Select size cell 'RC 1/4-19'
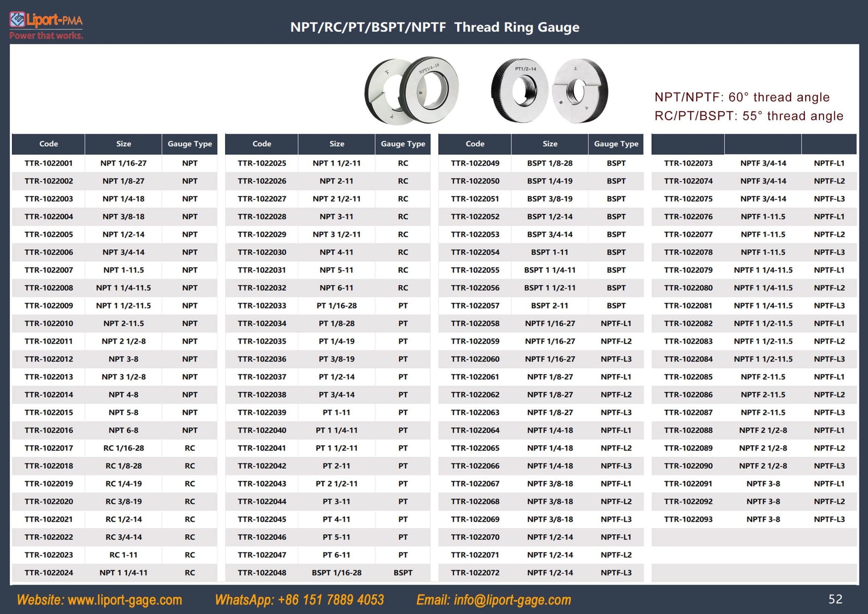This screenshot has height=614, width=868. point(123,483)
